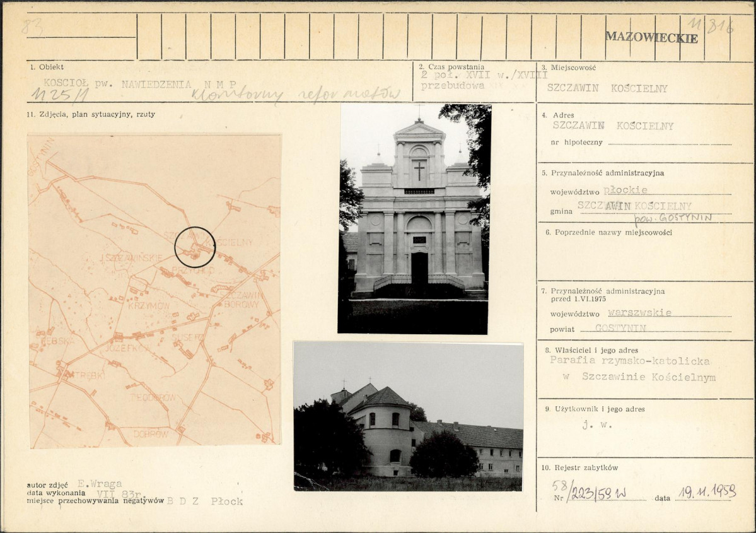Viewport: 756px width, 533px height.
Task: Click the SZCZAWIN KOŚCIELNY locality field
Action: [x=607, y=88]
